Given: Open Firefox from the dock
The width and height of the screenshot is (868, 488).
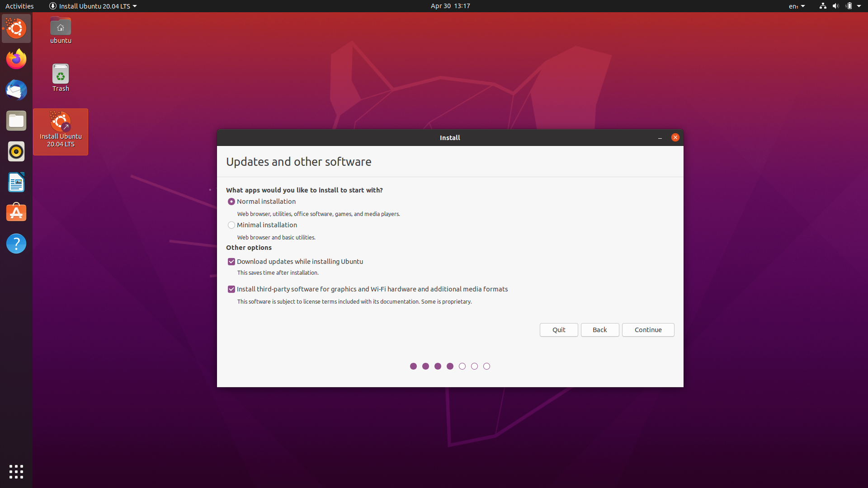Looking at the screenshot, I should 16,59.
